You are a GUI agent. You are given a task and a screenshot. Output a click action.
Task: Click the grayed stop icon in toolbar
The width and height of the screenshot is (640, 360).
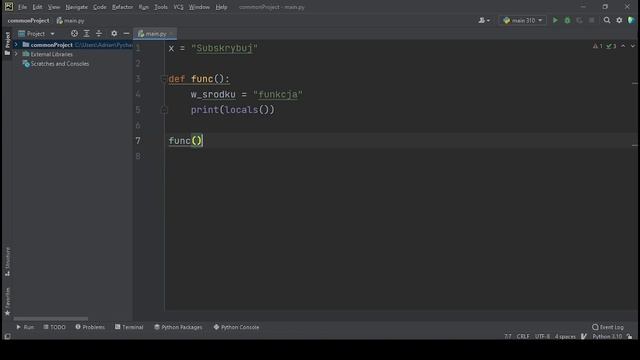pos(591,20)
